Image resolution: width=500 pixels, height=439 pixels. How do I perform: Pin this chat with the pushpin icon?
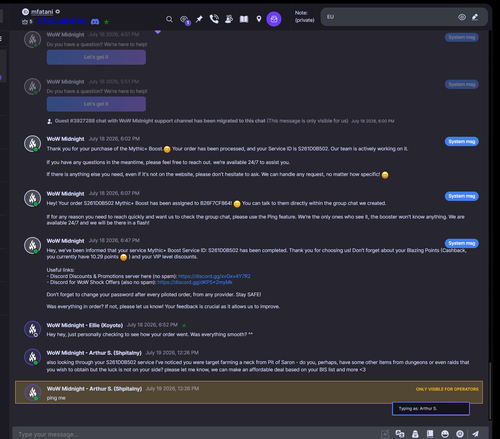coord(199,19)
